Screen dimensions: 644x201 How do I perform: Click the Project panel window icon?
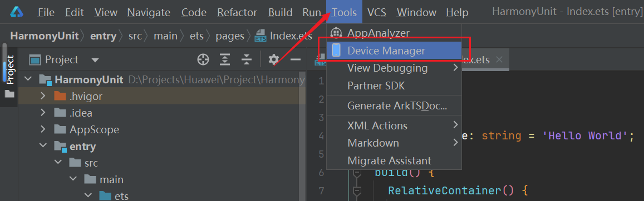pyautogui.click(x=35, y=60)
